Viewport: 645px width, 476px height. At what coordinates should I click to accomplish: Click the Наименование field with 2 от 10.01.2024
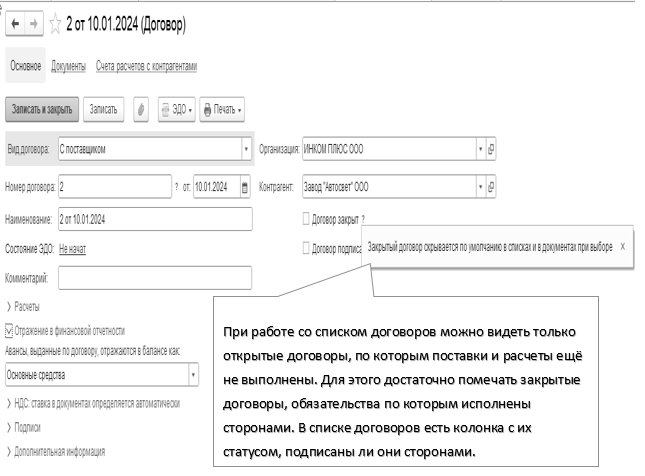(x=155, y=219)
